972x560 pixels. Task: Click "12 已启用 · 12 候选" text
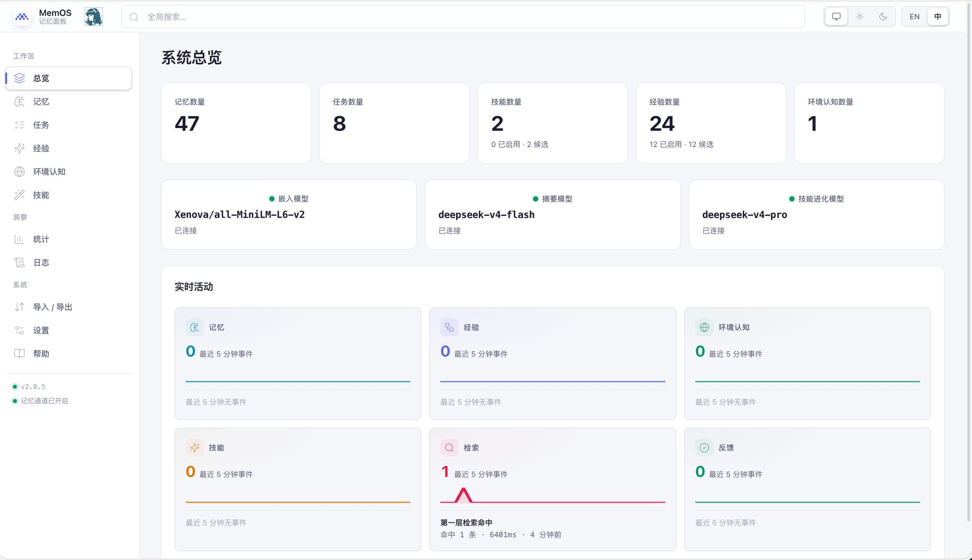[681, 144]
